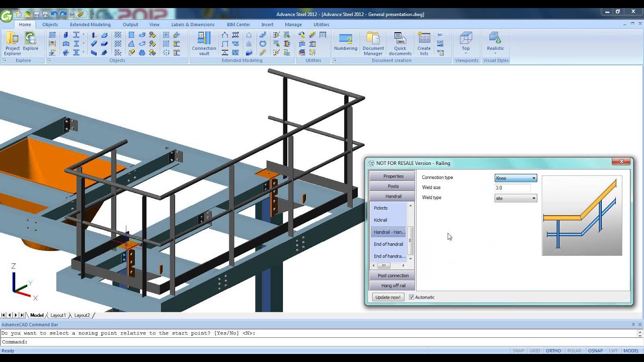Toggle GRID display in status bar
This screenshot has height=362, width=644.
tap(535, 351)
